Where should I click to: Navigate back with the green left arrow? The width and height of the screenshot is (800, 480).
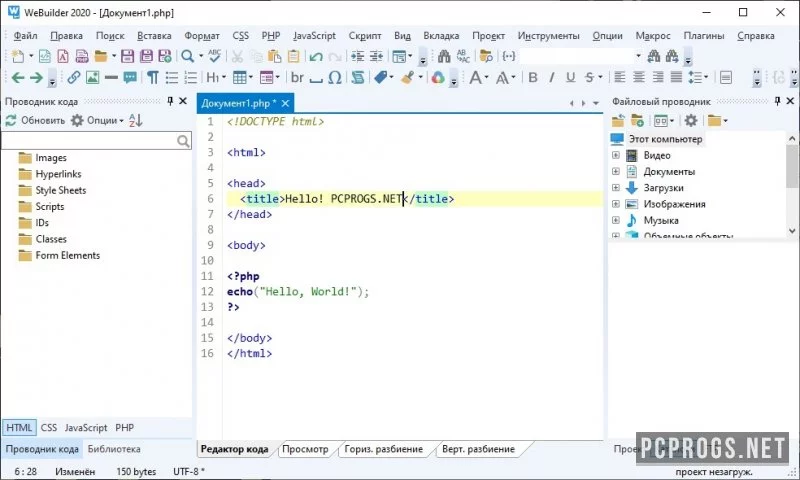click(18, 78)
